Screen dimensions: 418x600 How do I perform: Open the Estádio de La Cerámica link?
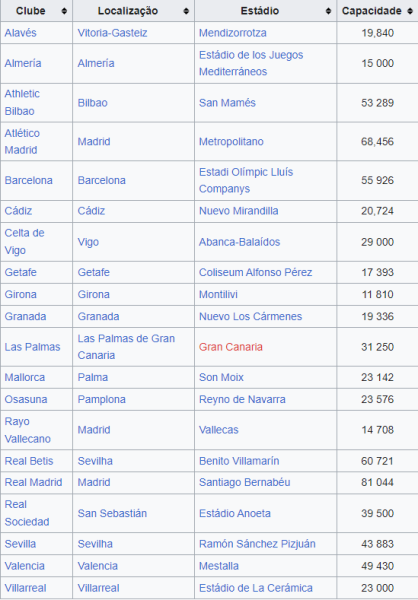coord(256,588)
